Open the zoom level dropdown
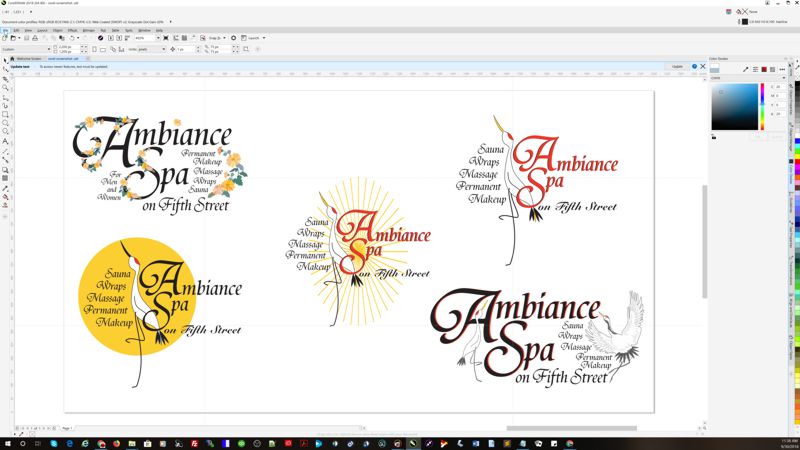800x450 pixels. [x=158, y=38]
